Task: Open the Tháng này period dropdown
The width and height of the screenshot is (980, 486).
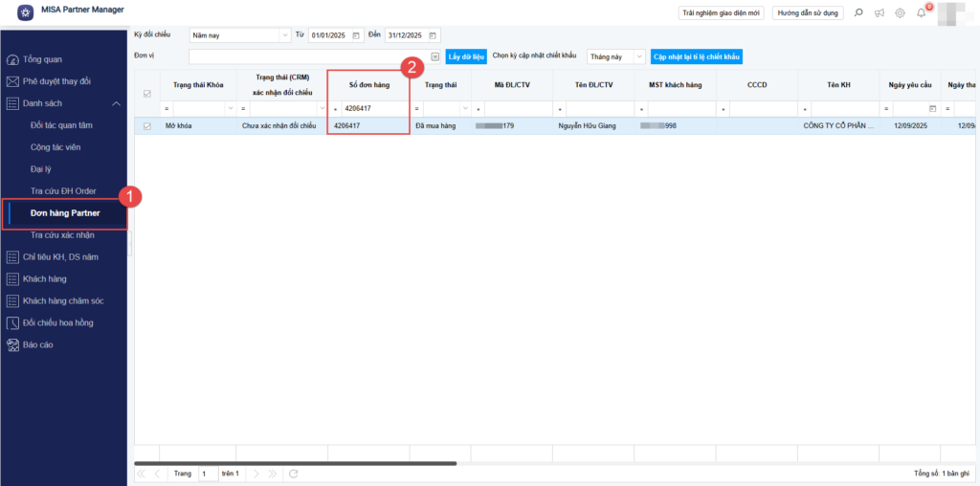Action: tap(639, 56)
